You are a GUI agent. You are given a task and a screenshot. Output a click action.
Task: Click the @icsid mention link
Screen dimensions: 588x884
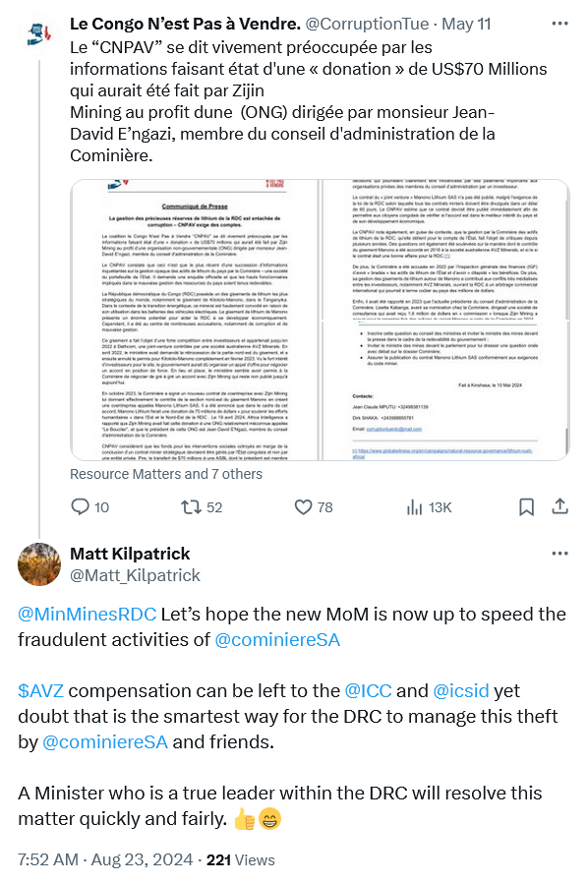click(x=460, y=690)
